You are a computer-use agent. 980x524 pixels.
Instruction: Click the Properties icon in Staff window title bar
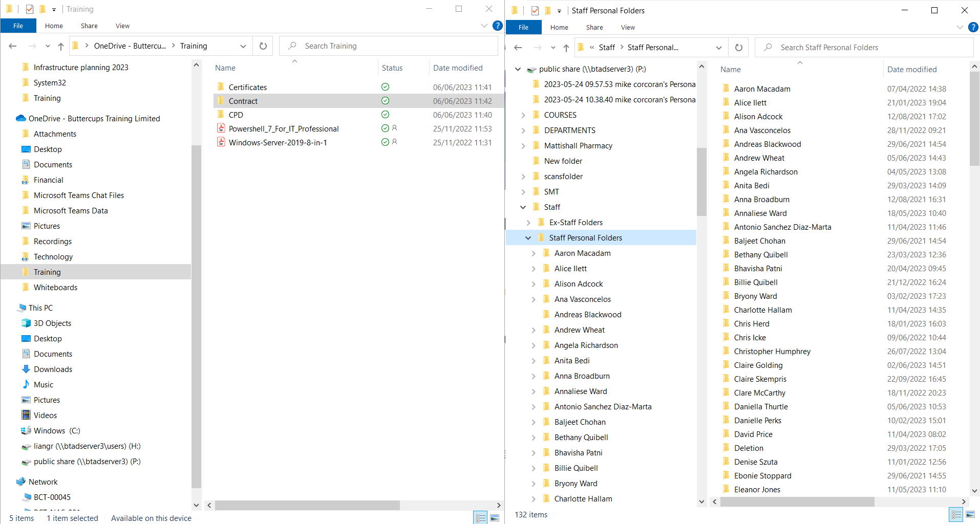(x=535, y=10)
